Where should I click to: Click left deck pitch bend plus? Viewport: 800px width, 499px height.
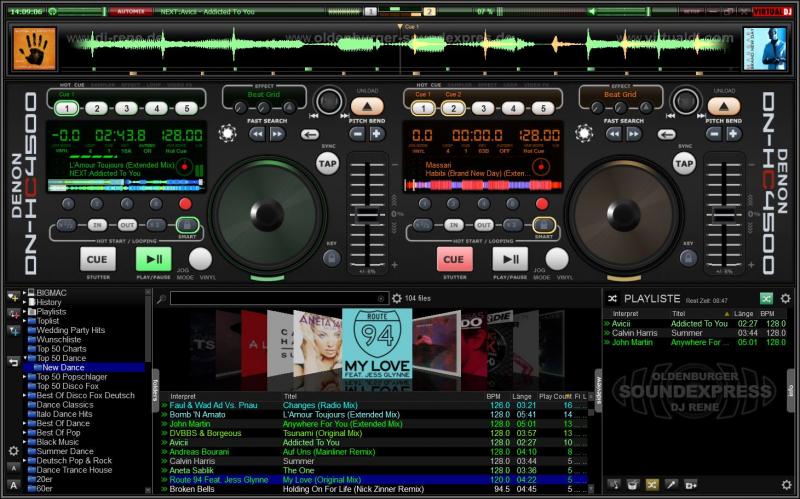377,134
